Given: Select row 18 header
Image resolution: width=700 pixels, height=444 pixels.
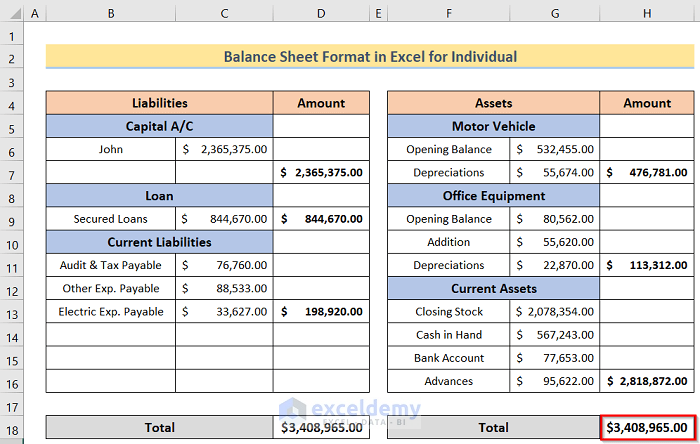Looking at the screenshot, I should (11, 427).
